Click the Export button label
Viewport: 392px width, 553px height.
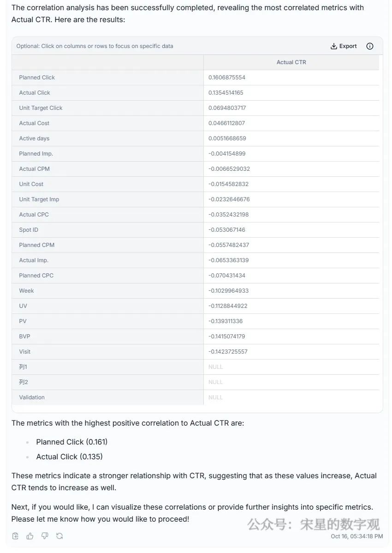click(x=348, y=46)
